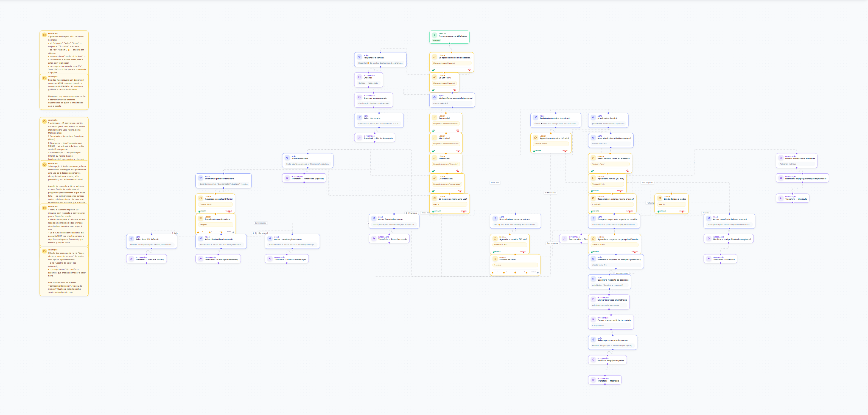The width and height of the screenshot is (868, 415).
Task: Click the chat-bubble icon of Aguardar os 6 dados
Action: pyautogui.click(x=535, y=137)
